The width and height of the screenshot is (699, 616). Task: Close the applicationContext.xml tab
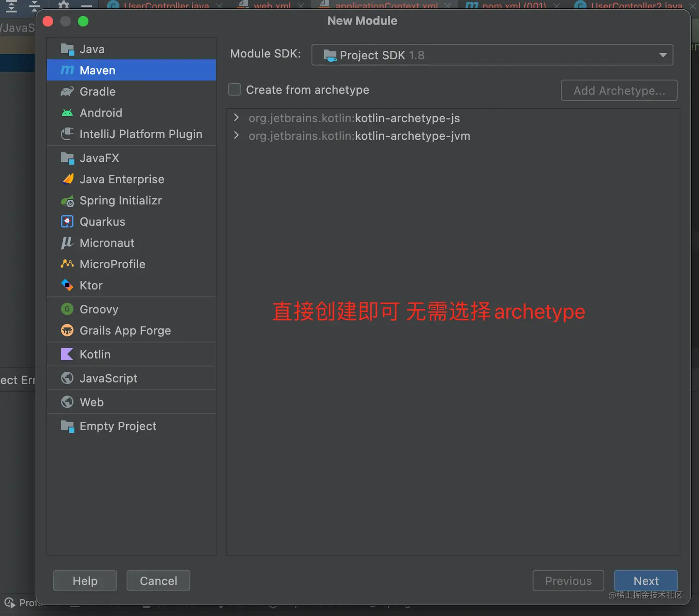pos(448,6)
